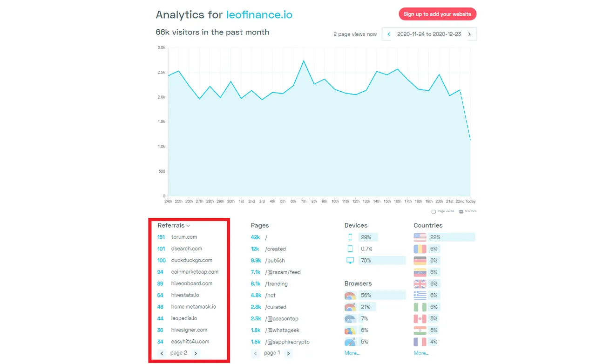The width and height of the screenshot is (596, 364).
Task: Click the /@acesontop page row
Action: [x=275, y=319]
